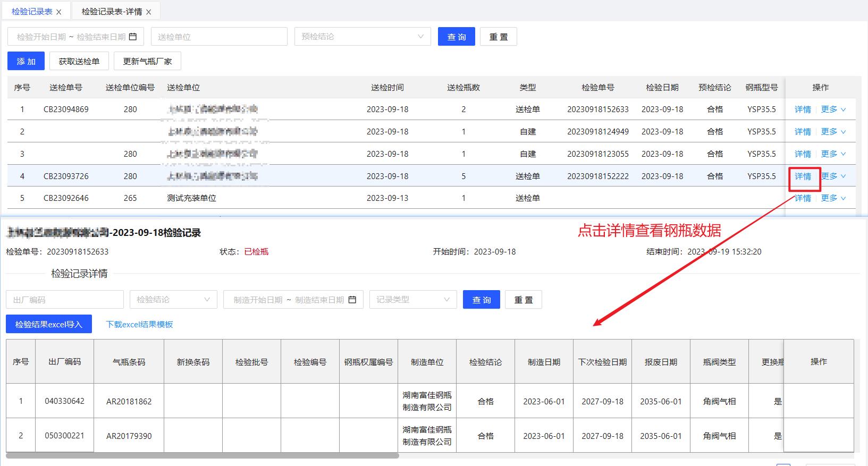Open calendar icon in 检验开始日期 range field
The image size is (868, 466).
coord(133,37)
